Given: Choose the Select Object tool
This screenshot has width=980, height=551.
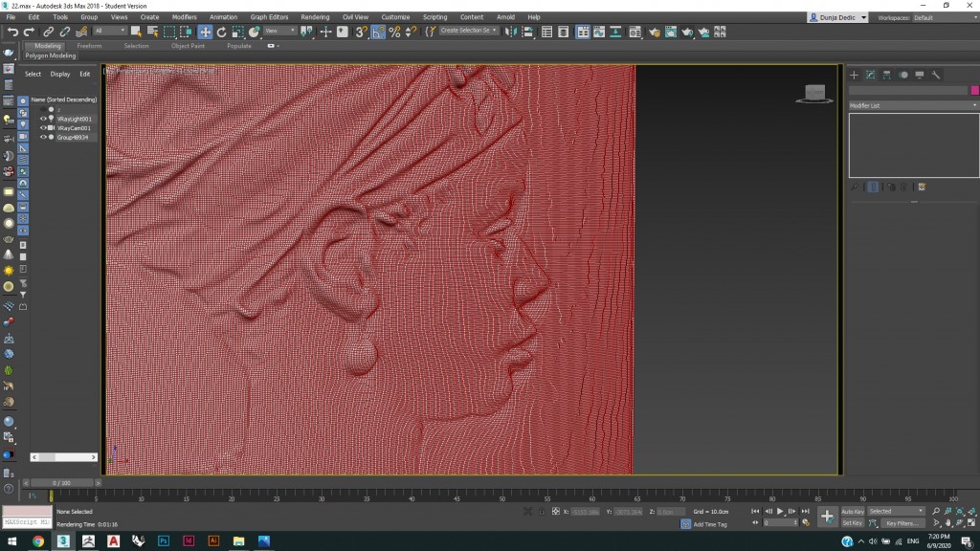Looking at the screenshot, I should pyautogui.click(x=136, y=32).
